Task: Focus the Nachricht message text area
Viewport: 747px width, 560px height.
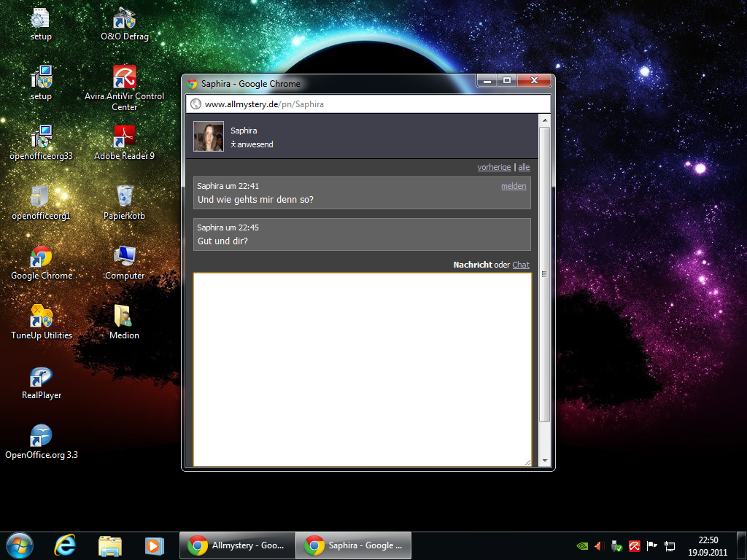Action: click(362, 369)
